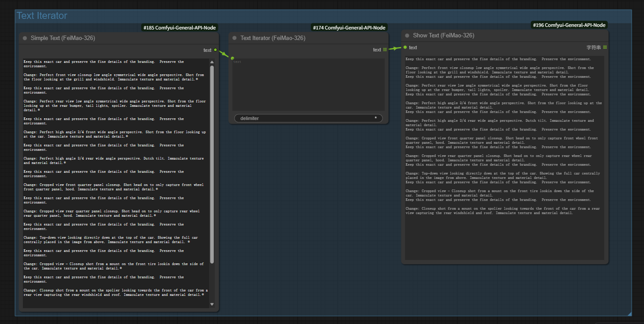Select the #196 Comfyui-General-API-Node badge
The height and width of the screenshot is (324, 644).
[569, 25]
